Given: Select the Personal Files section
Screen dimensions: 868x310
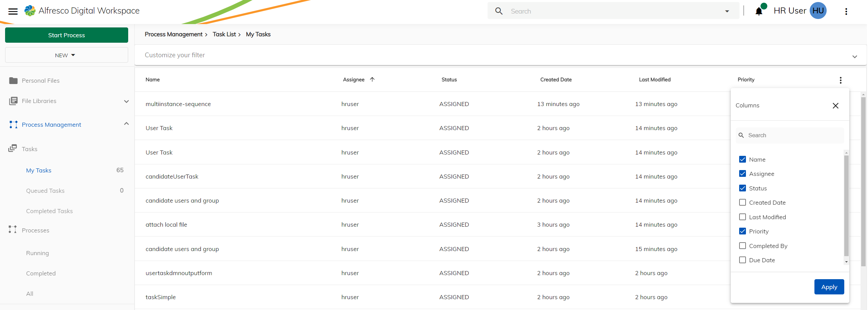Looking at the screenshot, I should [41, 81].
